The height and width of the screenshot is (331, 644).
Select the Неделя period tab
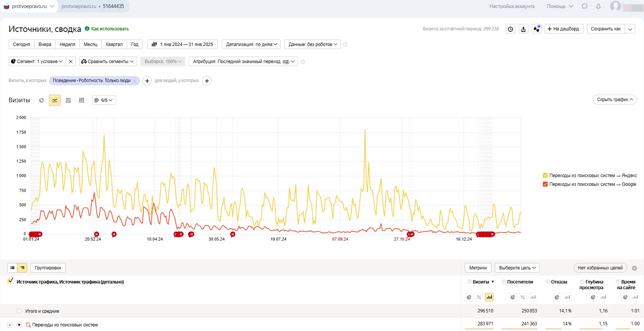tap(67, 44)
